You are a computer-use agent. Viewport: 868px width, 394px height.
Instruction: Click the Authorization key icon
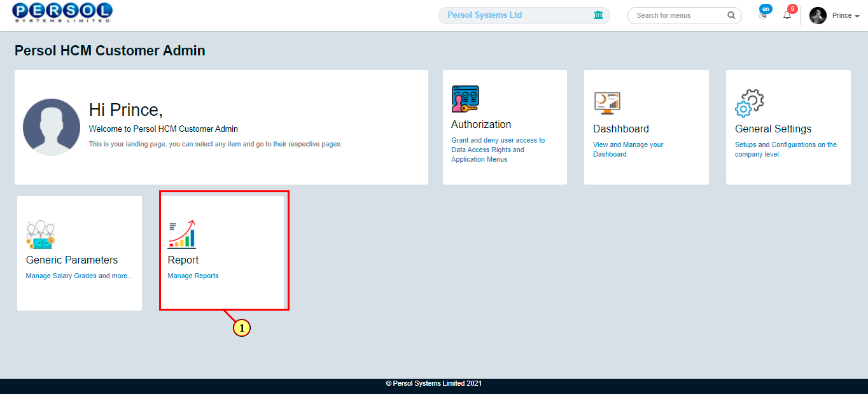click(465, 99)
